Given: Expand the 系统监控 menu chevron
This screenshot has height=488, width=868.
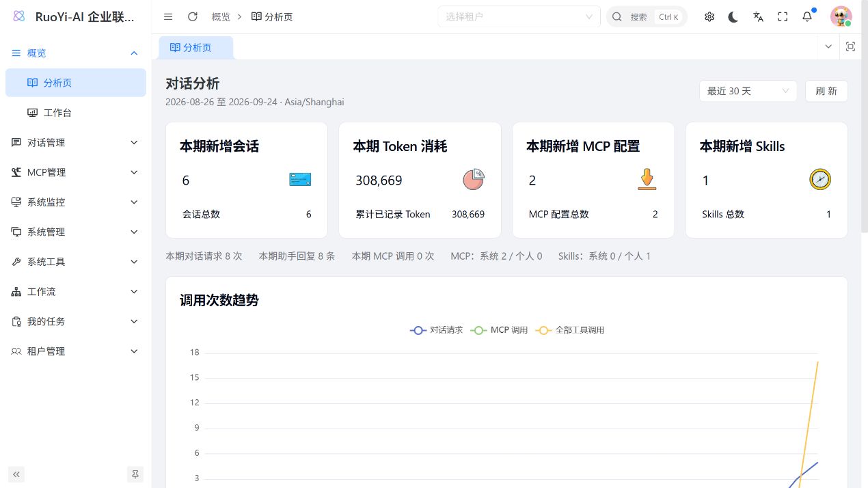Looking at the screenshot, I should (x=134, y=202).
